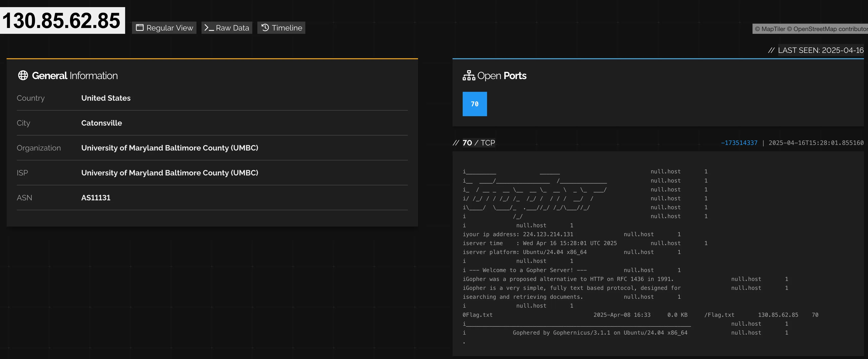Click the 70 / TCP section heading
Screen dimensions: 868x359
pyautogui.click(x=478, y=143)
